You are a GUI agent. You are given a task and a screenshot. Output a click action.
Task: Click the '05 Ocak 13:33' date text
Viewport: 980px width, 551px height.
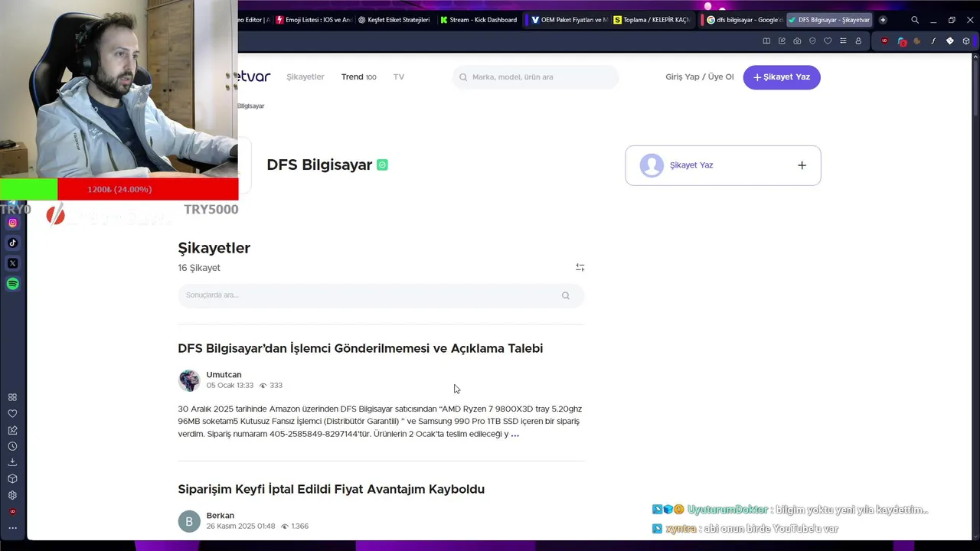230,386
